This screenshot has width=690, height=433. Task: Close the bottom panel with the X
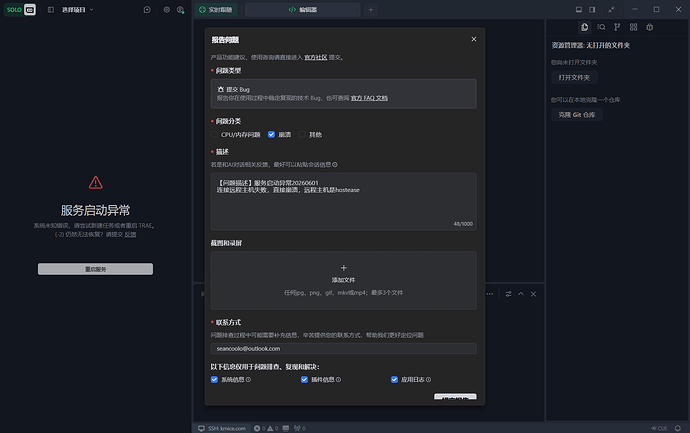coord(533,294)
